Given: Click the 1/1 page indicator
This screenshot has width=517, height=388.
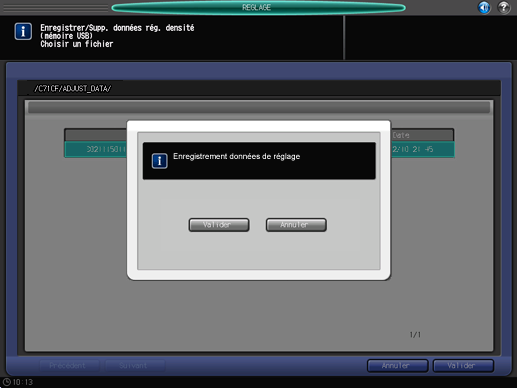Looking at the screenshot, I should point(415,334).
